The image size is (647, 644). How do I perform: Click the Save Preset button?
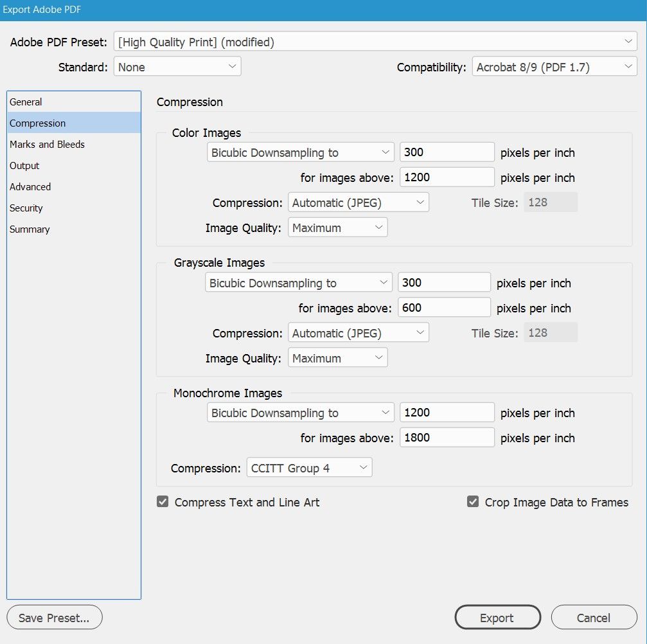(x=55, y=618)
